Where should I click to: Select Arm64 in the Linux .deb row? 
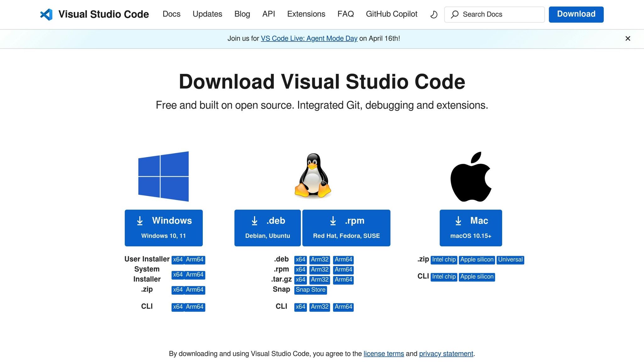(343, 260)
